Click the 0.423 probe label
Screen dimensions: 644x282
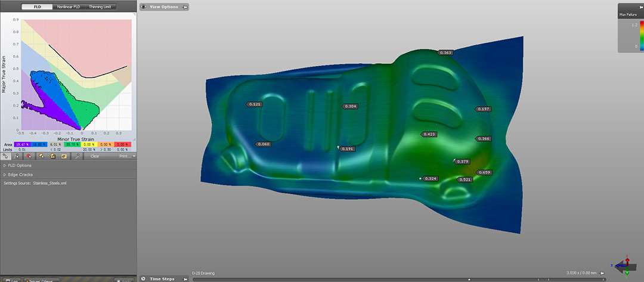[x=429, y=134]
